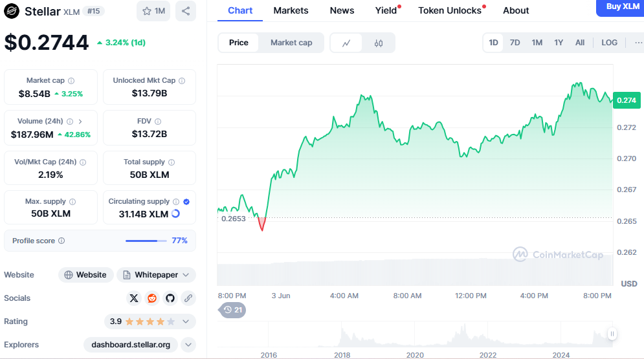Click the #15 rank badge
The width and height of the screenshot is (644, 359).
click(94, 11)
